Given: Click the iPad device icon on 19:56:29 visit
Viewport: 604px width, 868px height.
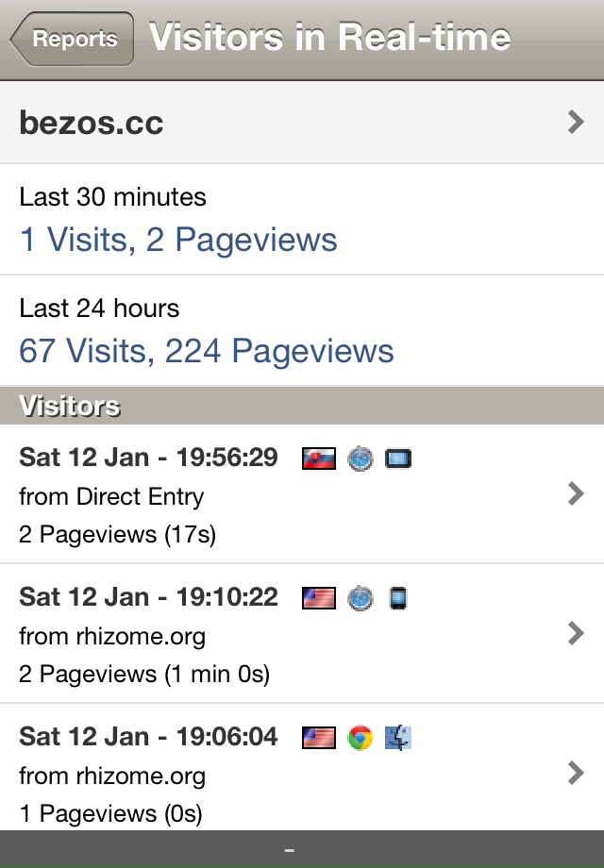Looking at the screenshot, I should click(398, 459).
